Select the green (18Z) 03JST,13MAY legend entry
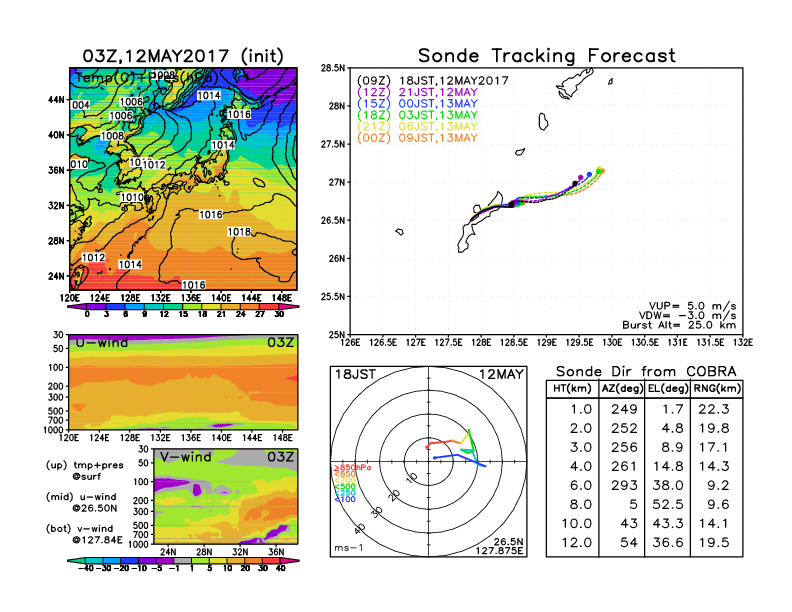This screenshot has width=792, height=612. [x=417, y=115]
